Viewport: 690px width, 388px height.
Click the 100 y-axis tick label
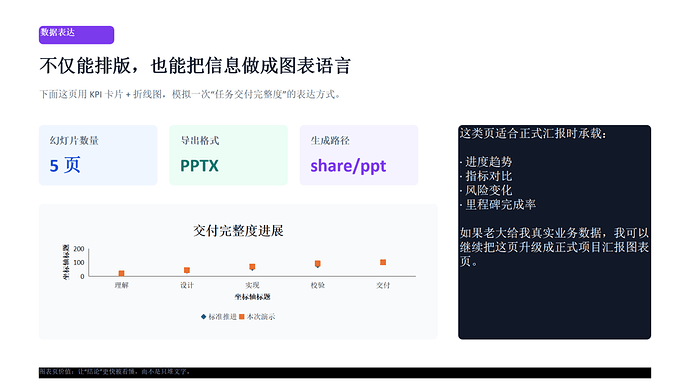79,263
